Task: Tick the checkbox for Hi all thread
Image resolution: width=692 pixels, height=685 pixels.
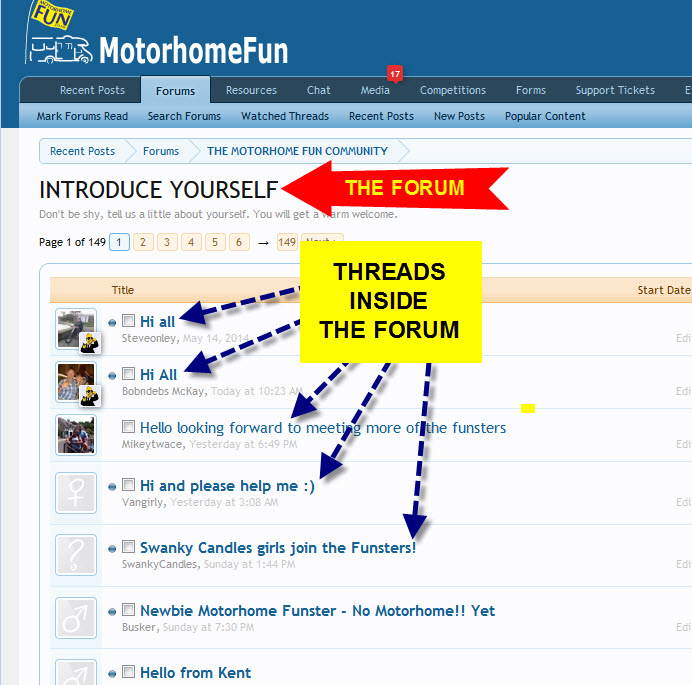Action: pyautogui.click(x=128, y=320)
